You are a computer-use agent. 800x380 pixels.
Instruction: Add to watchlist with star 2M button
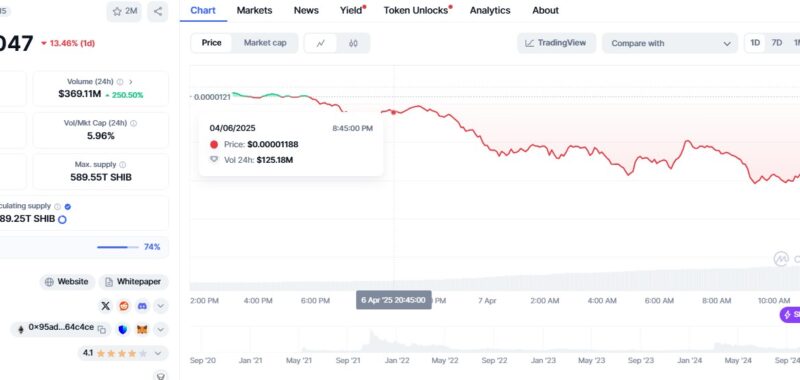tap(124, 11)
